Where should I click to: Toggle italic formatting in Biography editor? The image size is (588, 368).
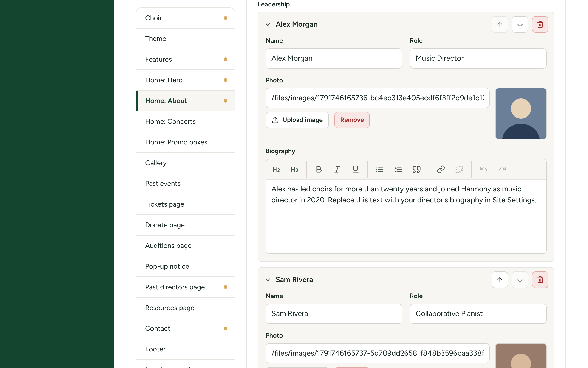point(337,169)
